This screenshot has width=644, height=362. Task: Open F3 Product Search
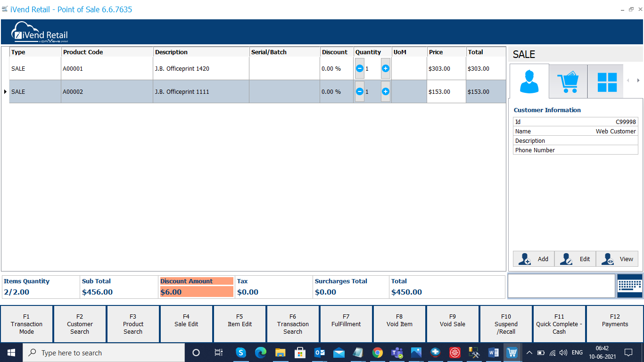tap(133, 324)
